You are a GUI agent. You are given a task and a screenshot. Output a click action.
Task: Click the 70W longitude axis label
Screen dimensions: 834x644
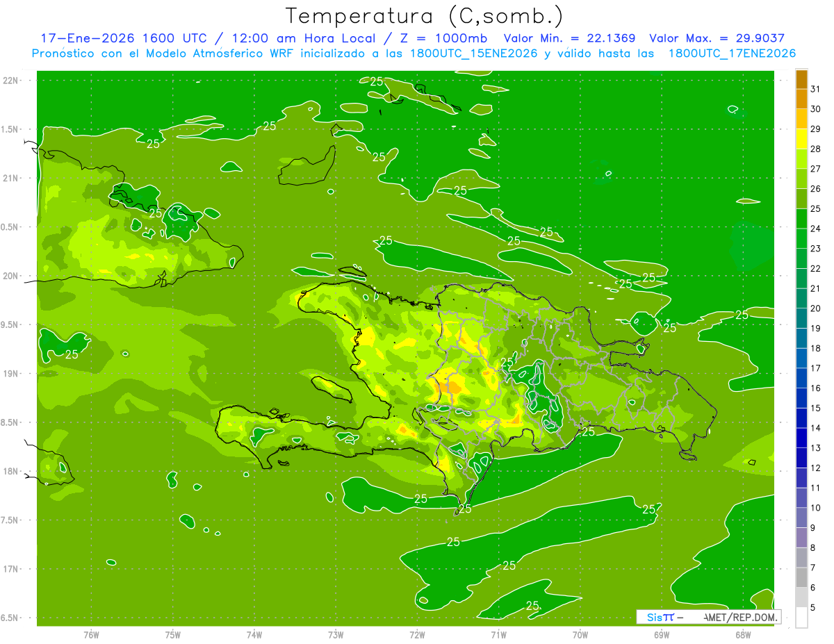pyautogui.click(x=580, y=635)
